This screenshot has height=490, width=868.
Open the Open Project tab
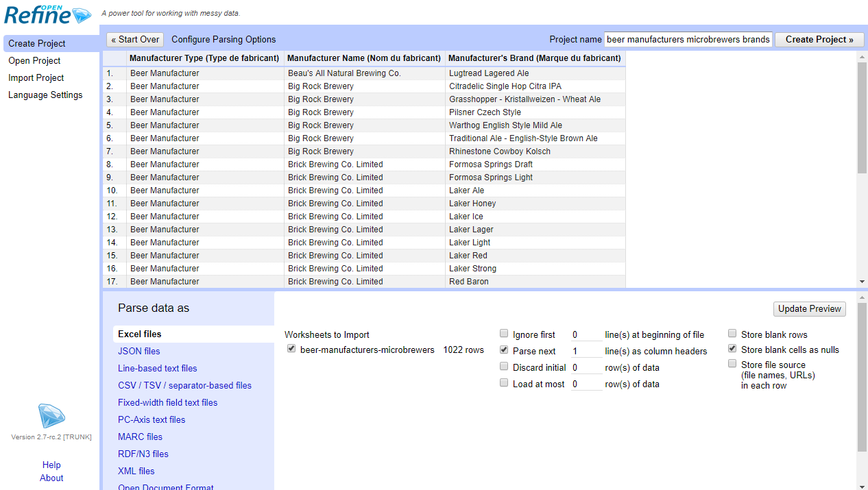(x=34, y=60)
